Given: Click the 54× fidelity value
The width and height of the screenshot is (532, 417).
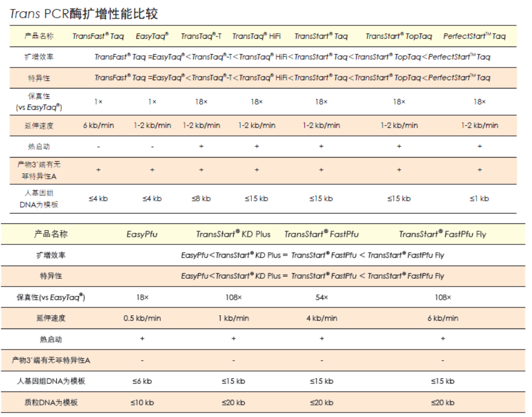Looking at the screenshot, I should 322,298.
